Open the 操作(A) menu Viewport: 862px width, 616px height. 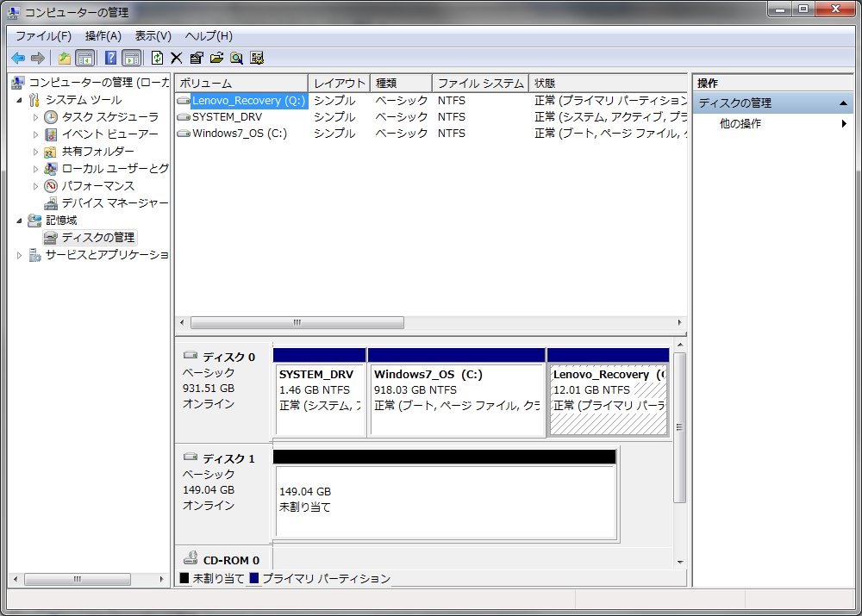(103, 36)
